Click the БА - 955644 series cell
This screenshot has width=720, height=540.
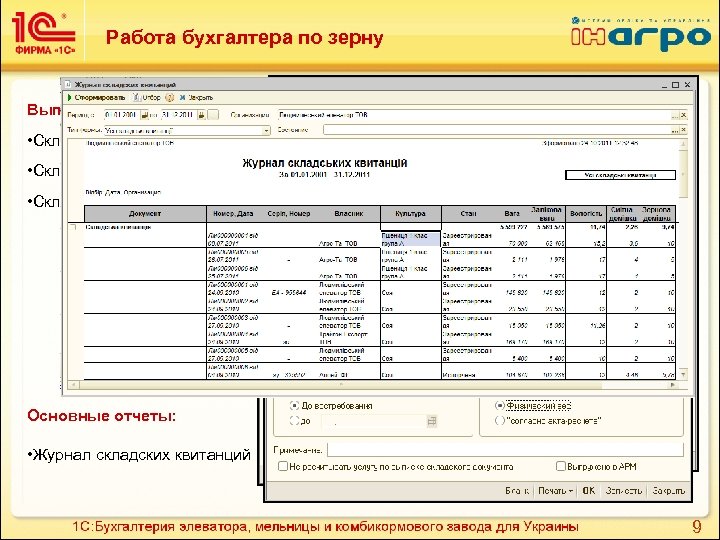pyautogui.click(x=289, y=292)
